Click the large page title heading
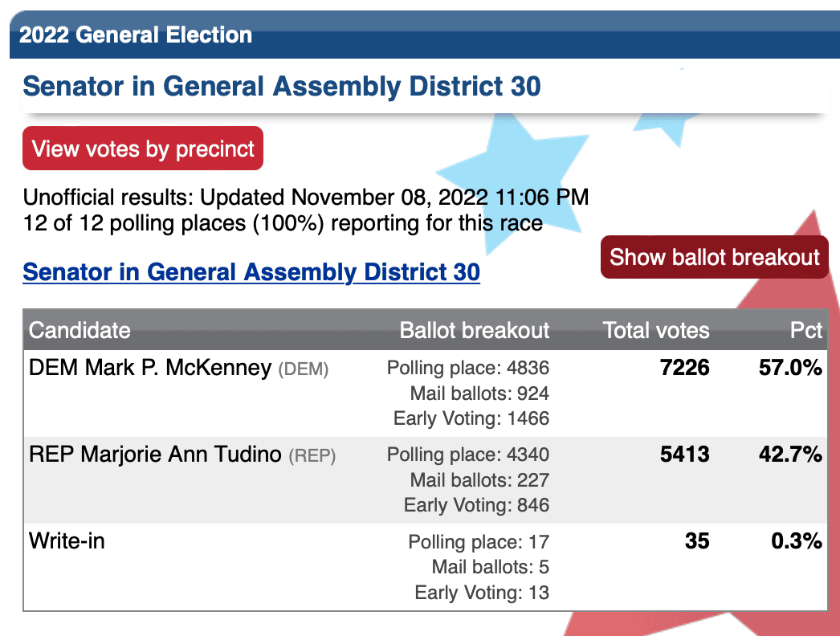Screen dimensions: 840x636 pos(282,86)
